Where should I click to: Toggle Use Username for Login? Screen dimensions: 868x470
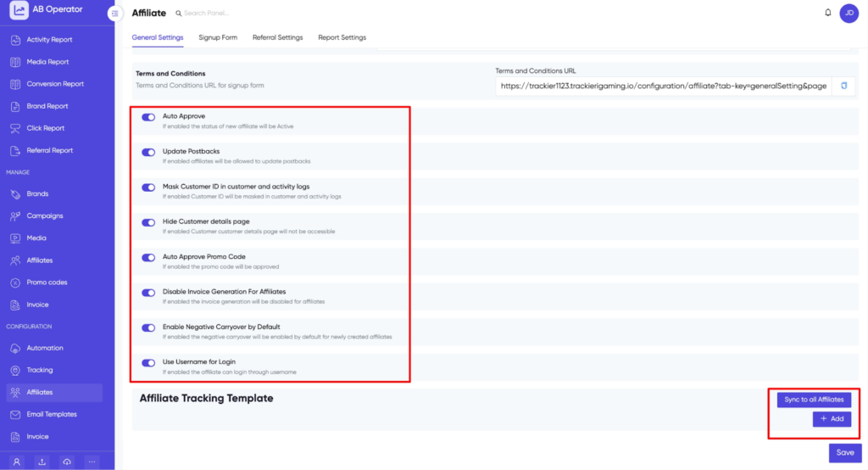tap(148, 363)
